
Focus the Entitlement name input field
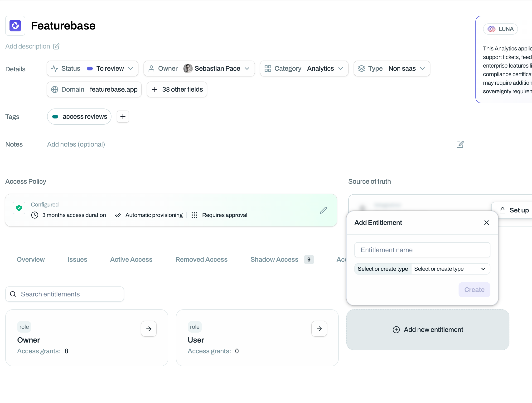point(422,250)
